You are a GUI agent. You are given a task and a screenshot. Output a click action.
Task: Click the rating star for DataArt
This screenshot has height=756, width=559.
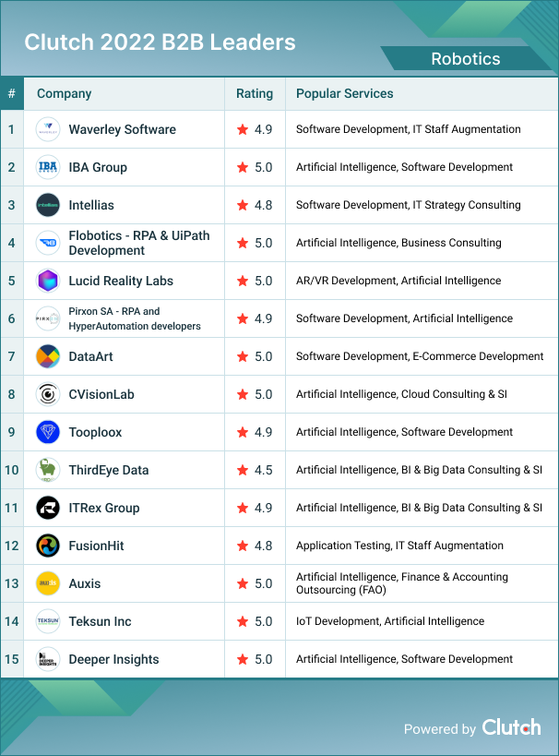tap(243, 356)
